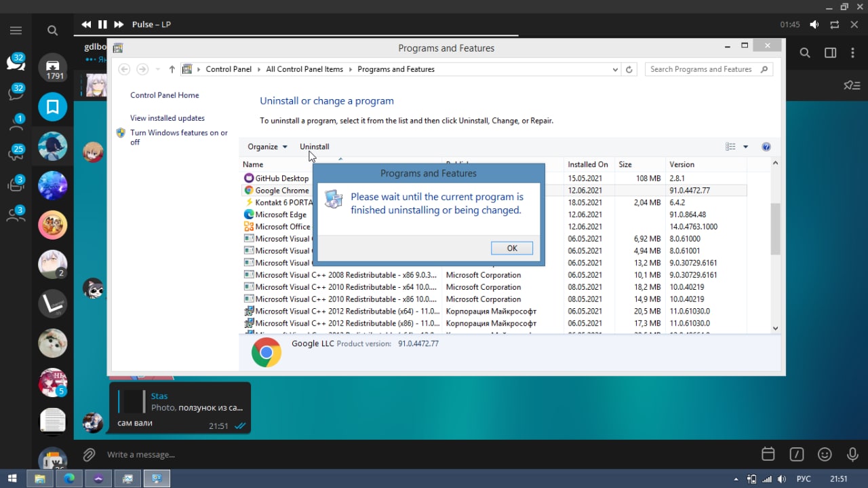This screenshot has height=488, width=868.
Task: Open recent locations dropdown arrow
Action: pos(158,69)
